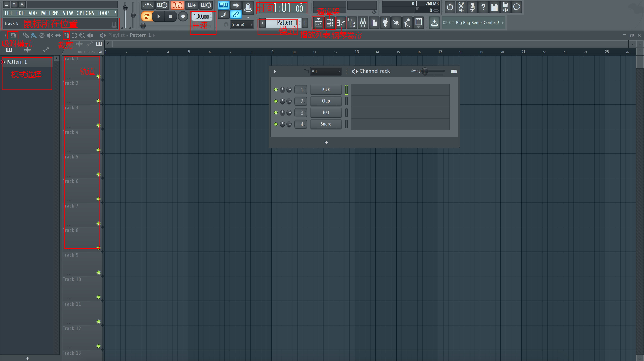
Task: Click the Kick channel button
Action: click(x=326, y=90)
